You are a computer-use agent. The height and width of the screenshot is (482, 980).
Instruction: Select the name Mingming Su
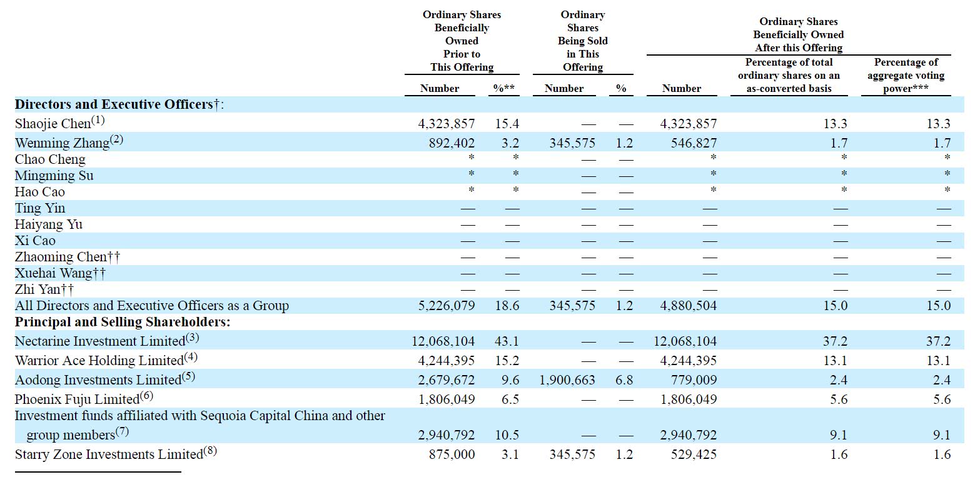(x=54, y=176)
